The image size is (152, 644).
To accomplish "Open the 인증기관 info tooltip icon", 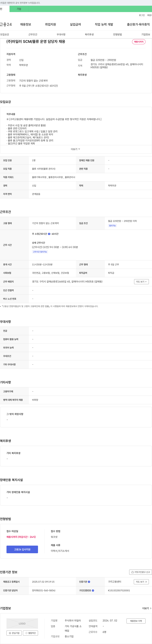I will tap(89, 582).
